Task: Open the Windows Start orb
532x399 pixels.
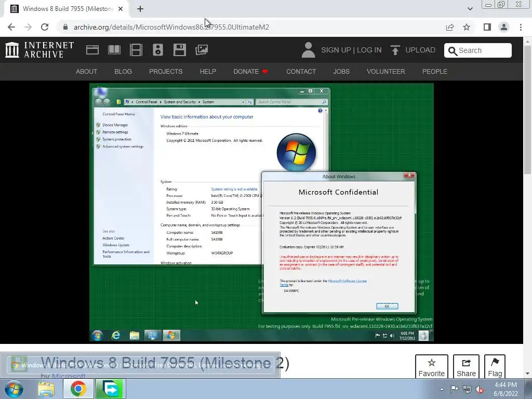Action: tap(14, 389)
